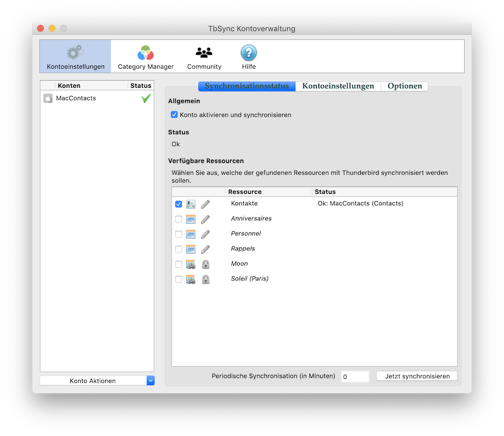Open the Konto Aktionen dropdown

tap(97, 380)
